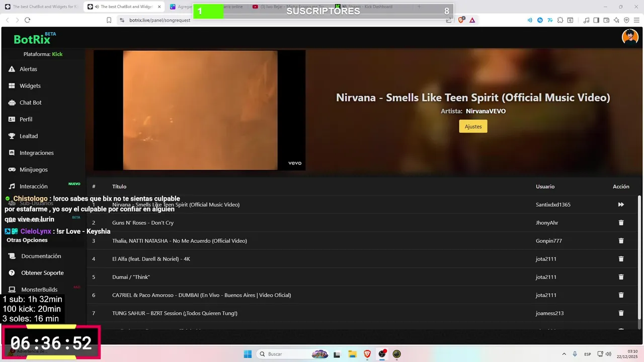
Task: Toggle the browser sidebar panel
Action: pos(596,20)
